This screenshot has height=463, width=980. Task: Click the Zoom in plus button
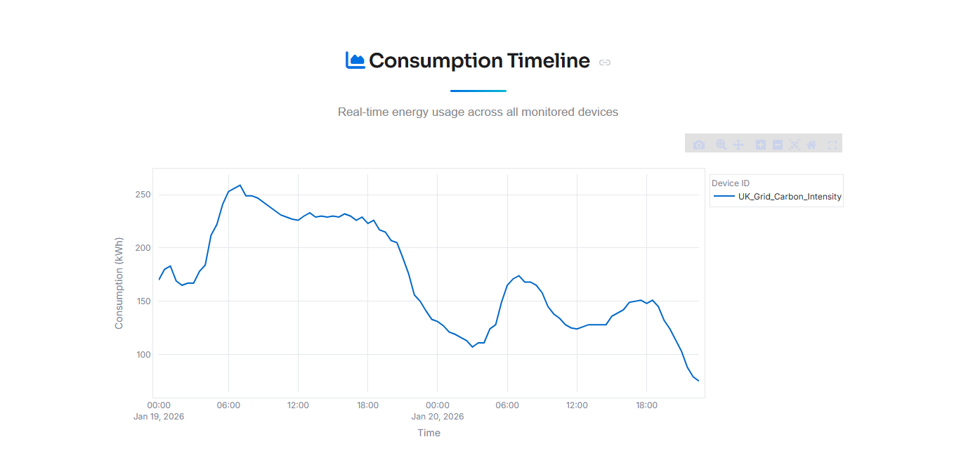pyautogui.click(x=760, y=145)
